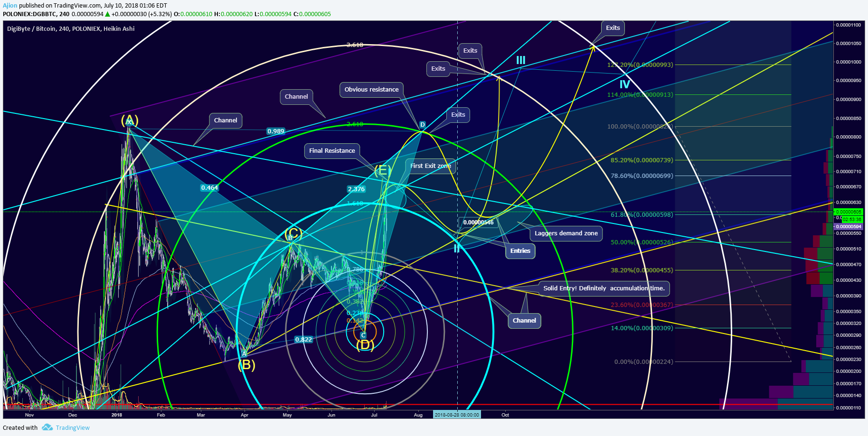Click the 14.00%(0.00000309) Fibonacci label
The height and width of the screenshot is (436, 868).
642,328
